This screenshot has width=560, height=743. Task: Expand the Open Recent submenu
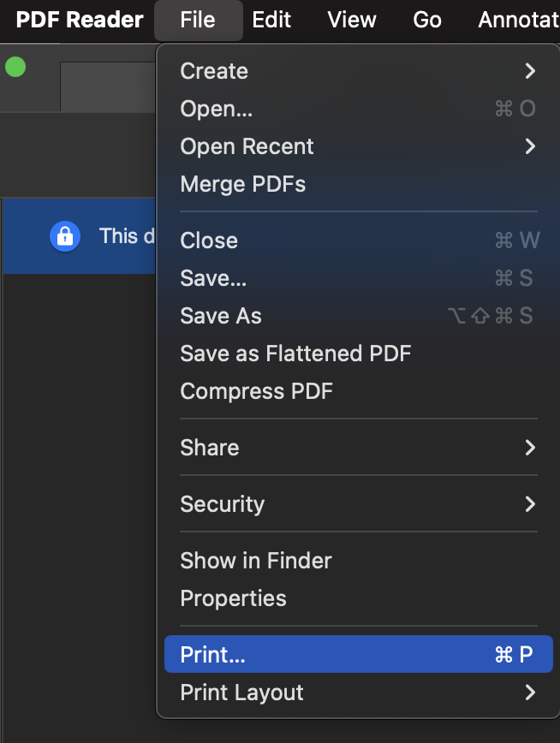click(359, 146)
